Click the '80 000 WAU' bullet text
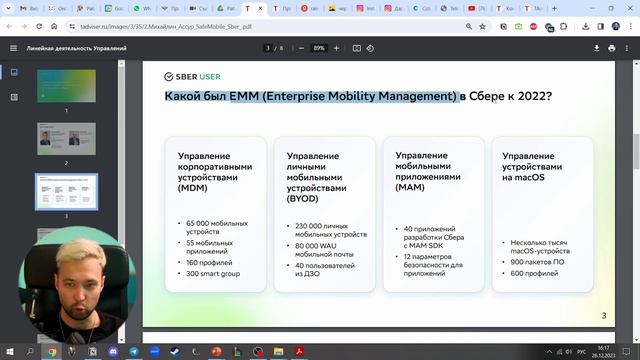640x360 pixels. pos(324,250)
